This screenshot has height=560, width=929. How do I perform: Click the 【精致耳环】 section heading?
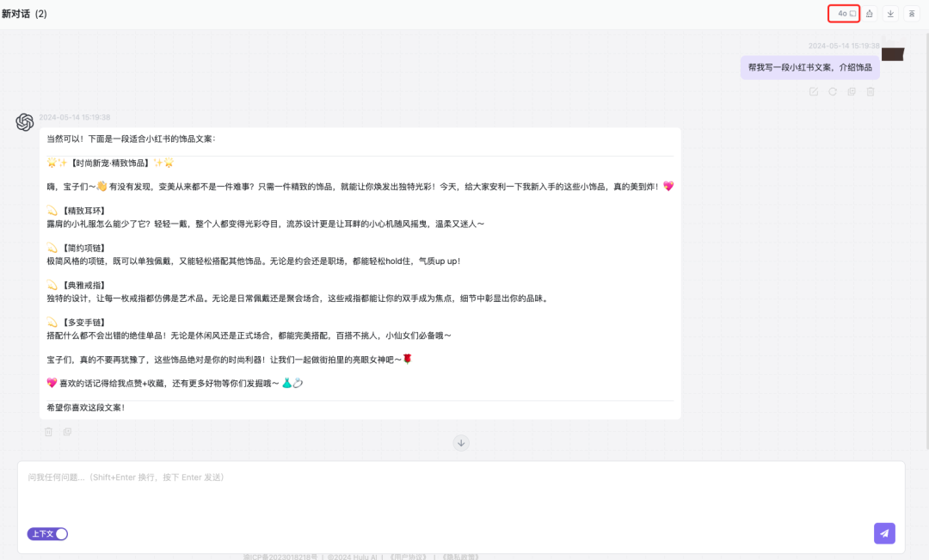click(84, 211)
